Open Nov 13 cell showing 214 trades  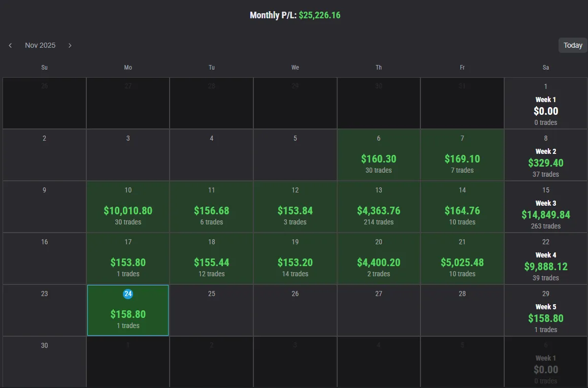378,207
